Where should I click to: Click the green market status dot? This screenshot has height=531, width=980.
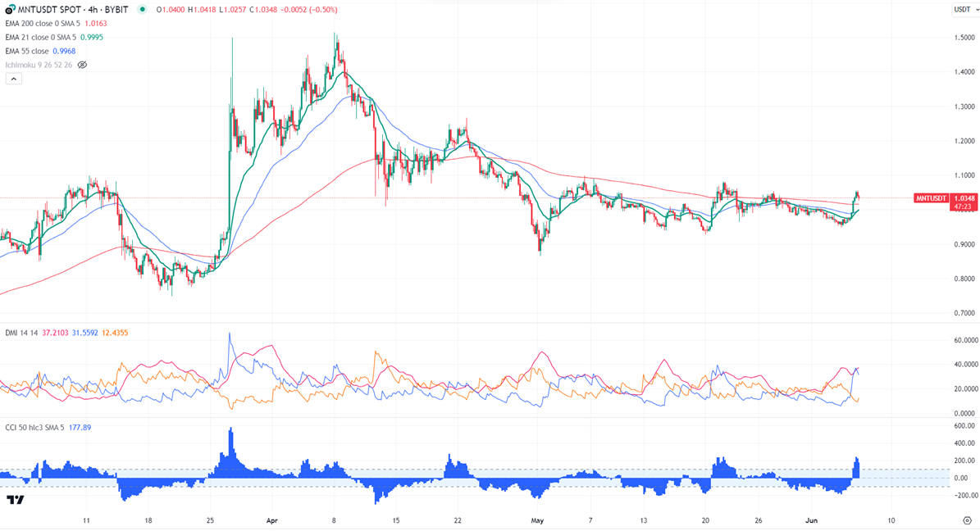143,9
